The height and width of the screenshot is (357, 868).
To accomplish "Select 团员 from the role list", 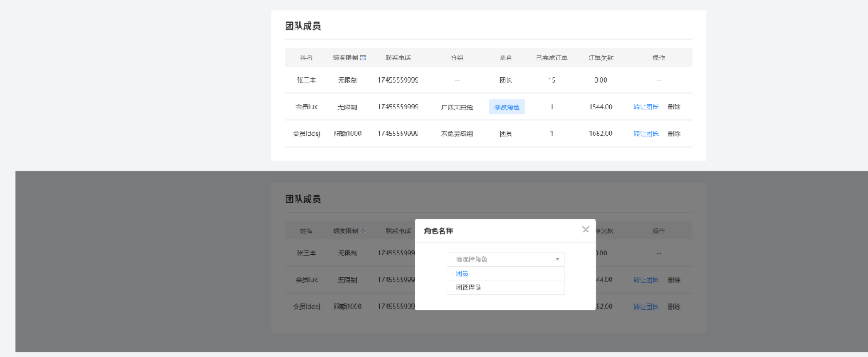I will coord(463,273).
